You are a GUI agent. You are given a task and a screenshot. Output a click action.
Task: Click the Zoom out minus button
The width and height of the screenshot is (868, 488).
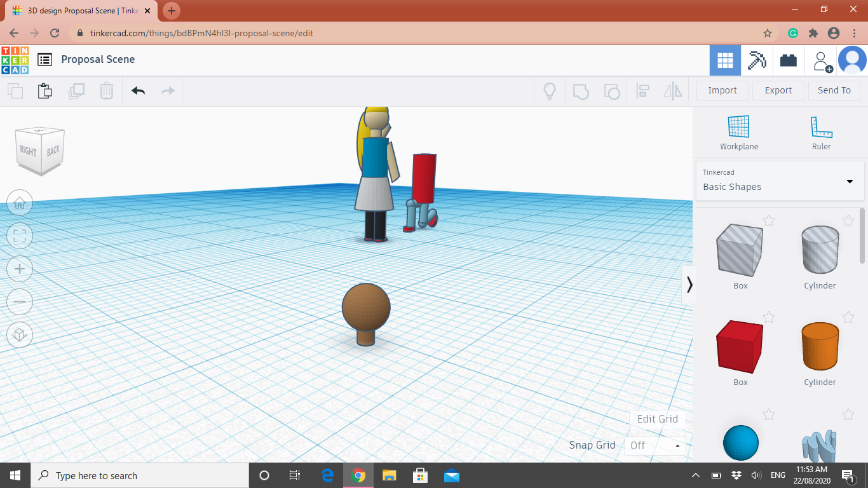20,302
